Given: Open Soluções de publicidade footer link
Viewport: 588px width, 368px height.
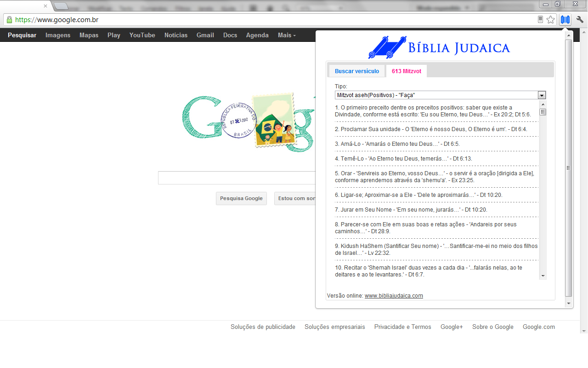Looking at the screenshot, I should (263, 327).
